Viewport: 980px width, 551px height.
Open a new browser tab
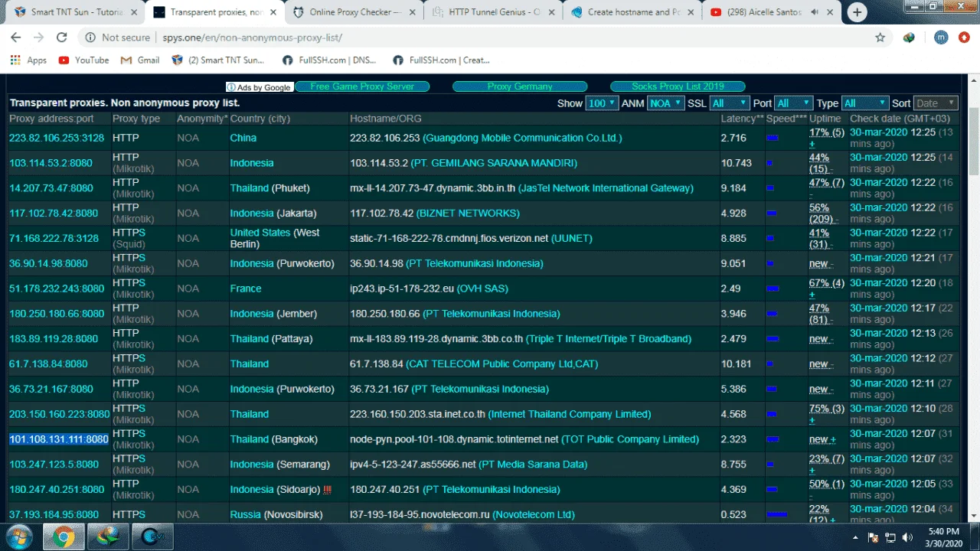pyautogui.click(x=857, y=12)
